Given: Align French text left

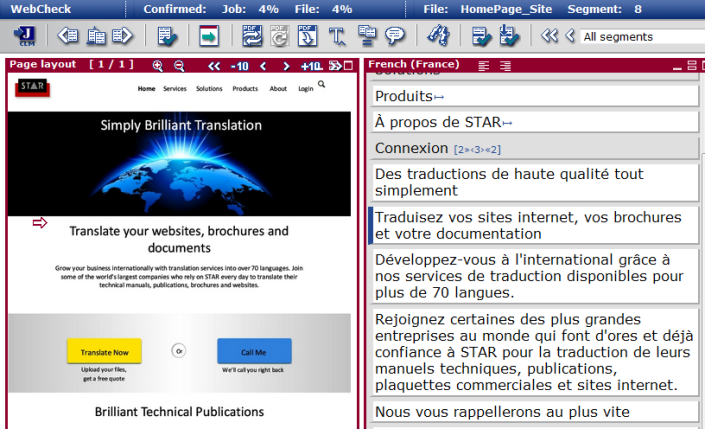Looking at the screenshot, I should [484, 66].
